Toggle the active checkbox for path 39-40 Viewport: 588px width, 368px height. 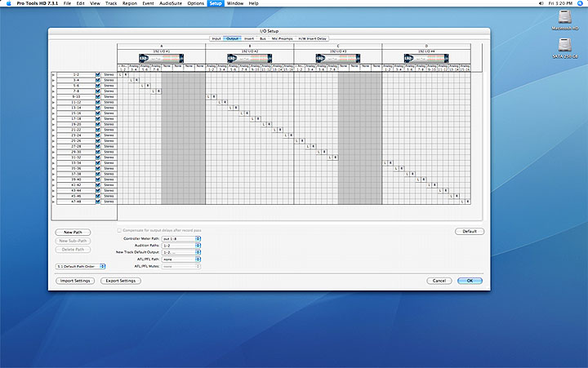(98, 180)
